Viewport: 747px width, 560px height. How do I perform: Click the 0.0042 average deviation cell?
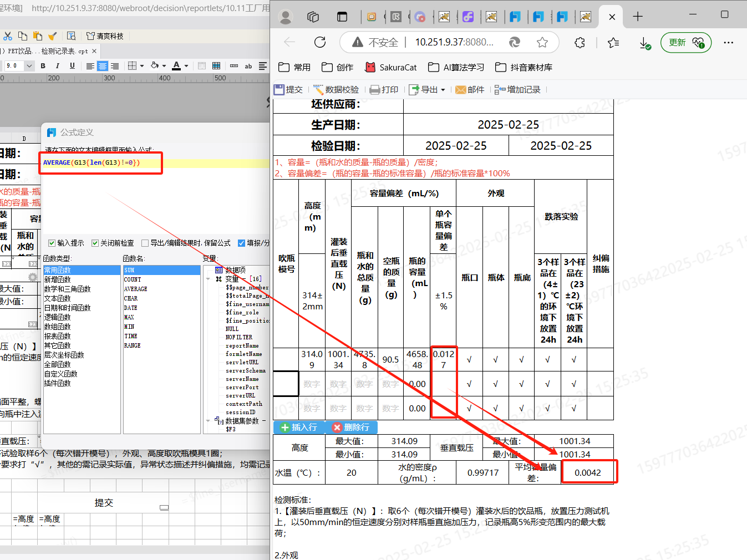pos(588,473)
